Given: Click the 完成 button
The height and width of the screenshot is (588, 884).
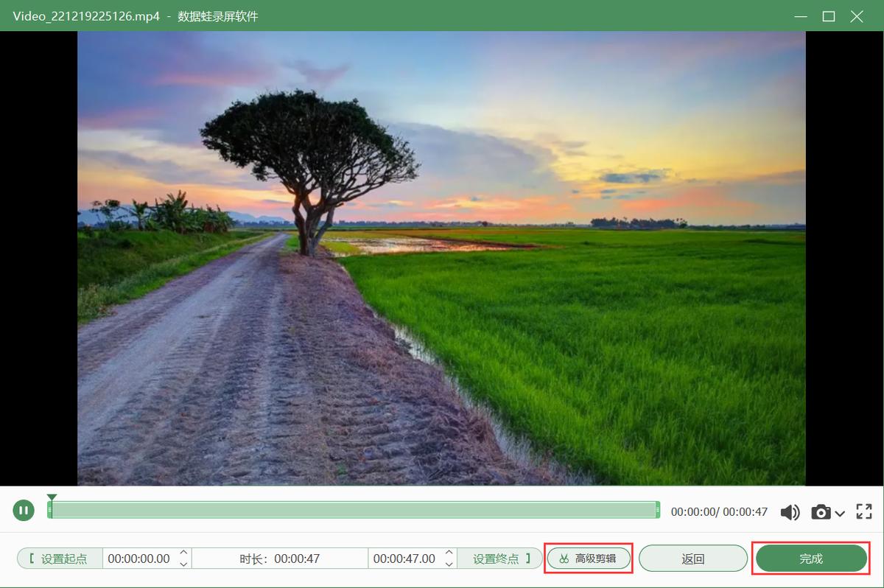Looking at the screenshot, I should pos(811,559).
